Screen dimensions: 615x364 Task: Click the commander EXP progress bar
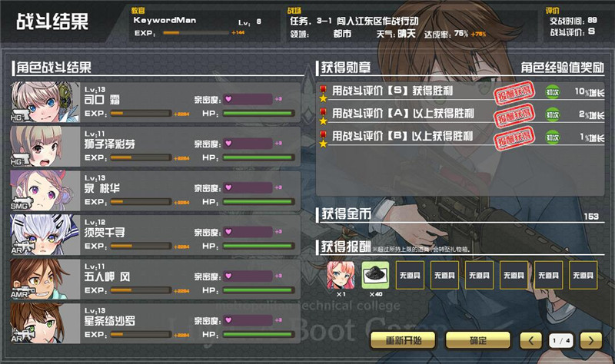point(196,33)
